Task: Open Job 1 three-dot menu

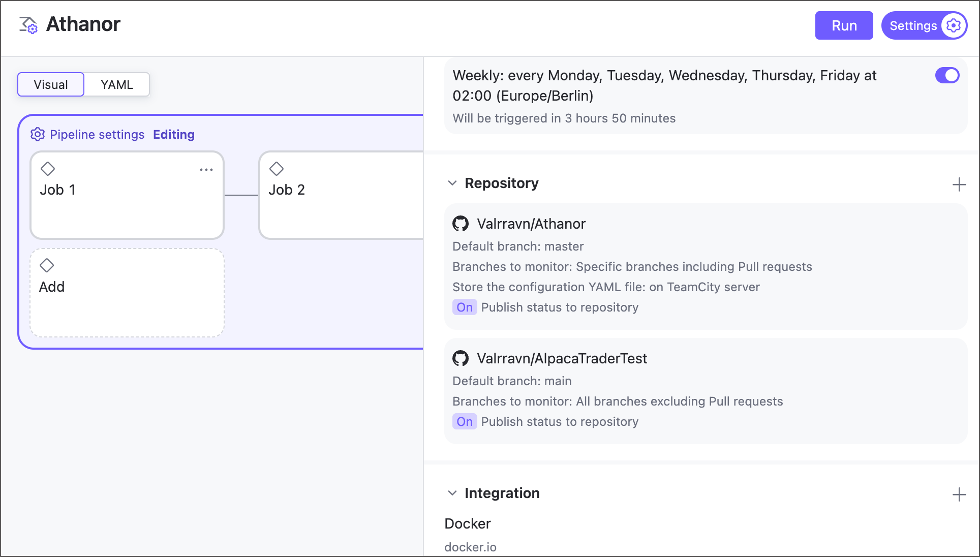Action: pyautogui.click(x=206, y=170)
